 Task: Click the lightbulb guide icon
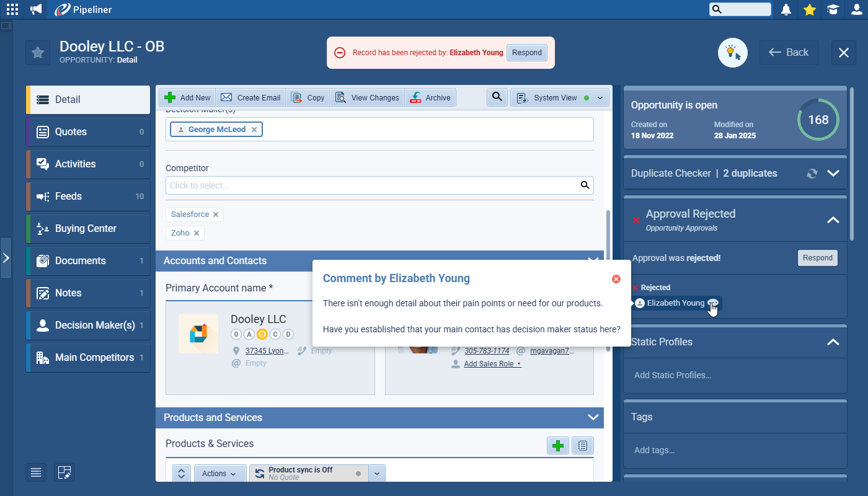pyautogui.click(x=732, y=53)
